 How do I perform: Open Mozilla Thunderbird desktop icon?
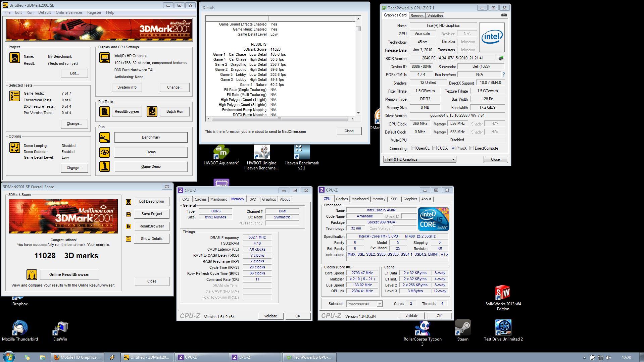tap(20, 330)
